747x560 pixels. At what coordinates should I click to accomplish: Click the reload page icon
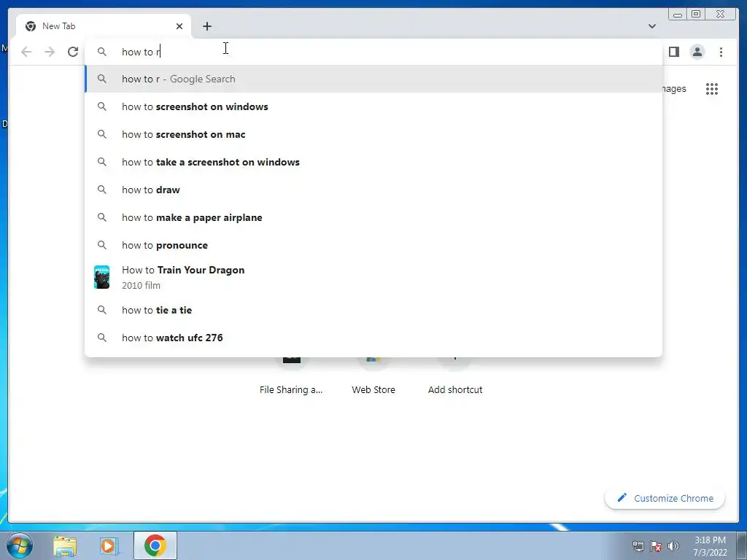tap(73, 52)
